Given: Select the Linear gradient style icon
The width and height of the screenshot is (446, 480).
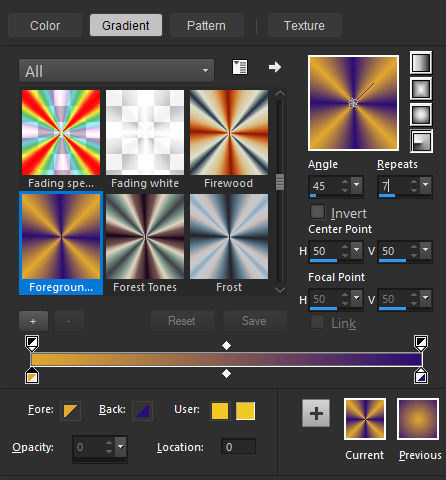Looking at the screenshot, I should tap(421, 63).
